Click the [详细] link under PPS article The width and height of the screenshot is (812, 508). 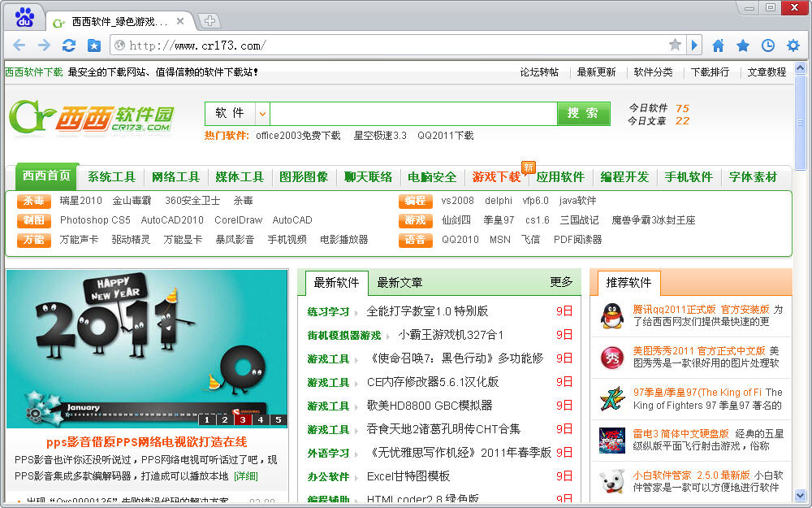[245, 475]
